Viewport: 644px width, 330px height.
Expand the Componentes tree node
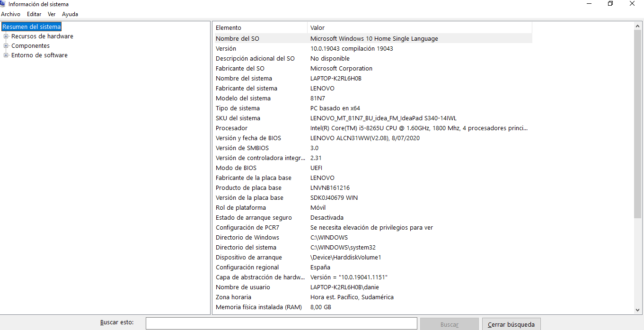tap(6, 46)
